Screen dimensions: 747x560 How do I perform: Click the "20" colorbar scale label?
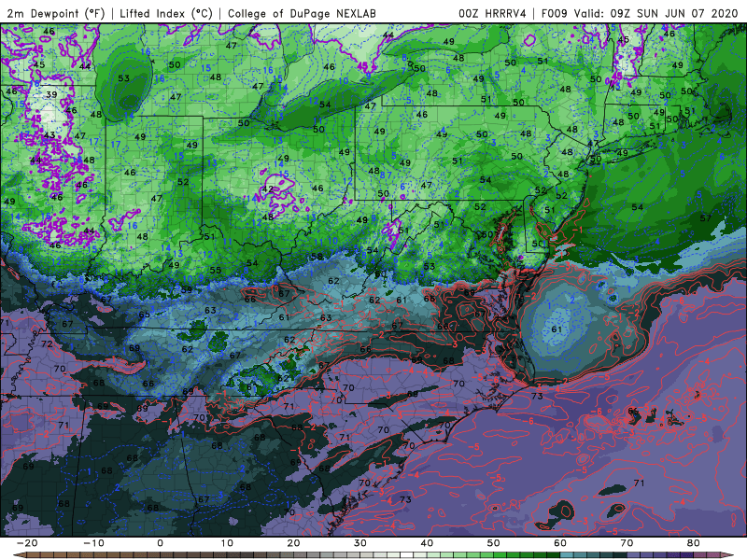coord(293,543)
